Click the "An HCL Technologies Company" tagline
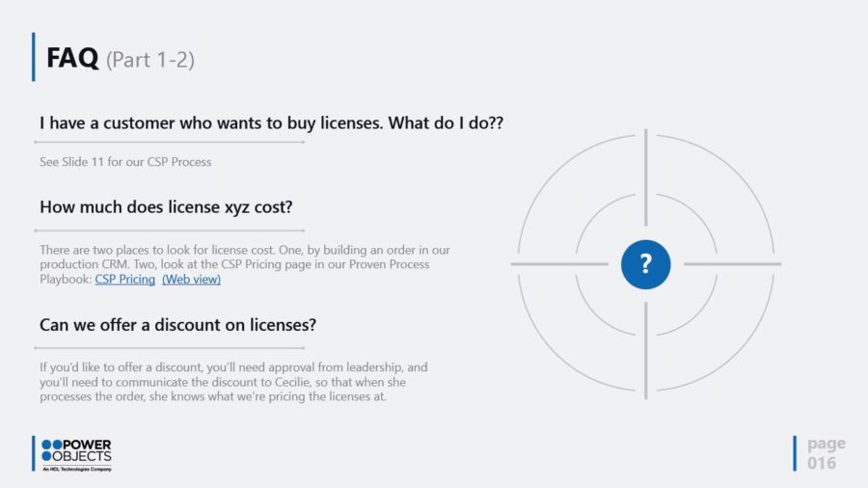Image resolution: width=868 pixels, height=488 pixels. (77, 469)
